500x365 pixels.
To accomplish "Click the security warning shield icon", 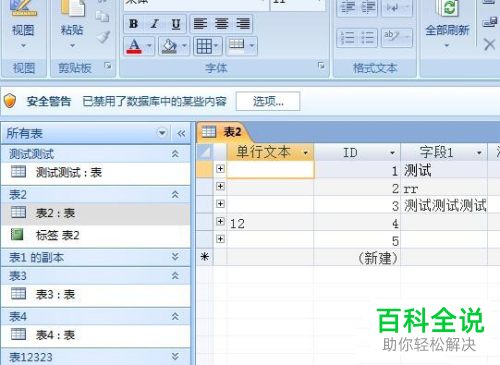I will pos(10,101).
